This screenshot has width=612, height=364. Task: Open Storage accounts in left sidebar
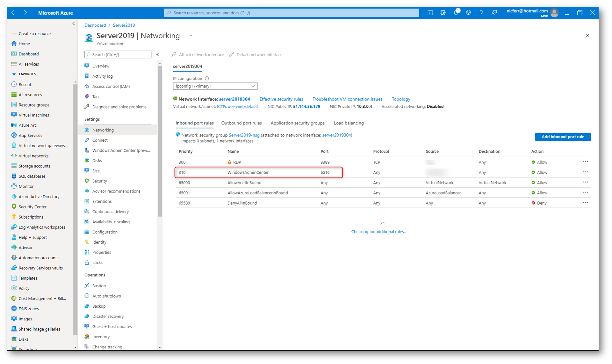pos(34,166)
